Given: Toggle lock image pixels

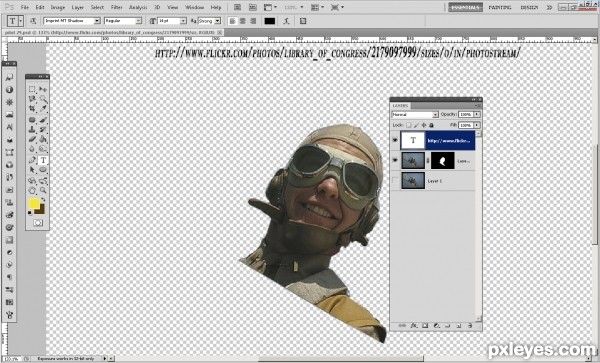Looking at the screenshot, I should tap(416, 125).
